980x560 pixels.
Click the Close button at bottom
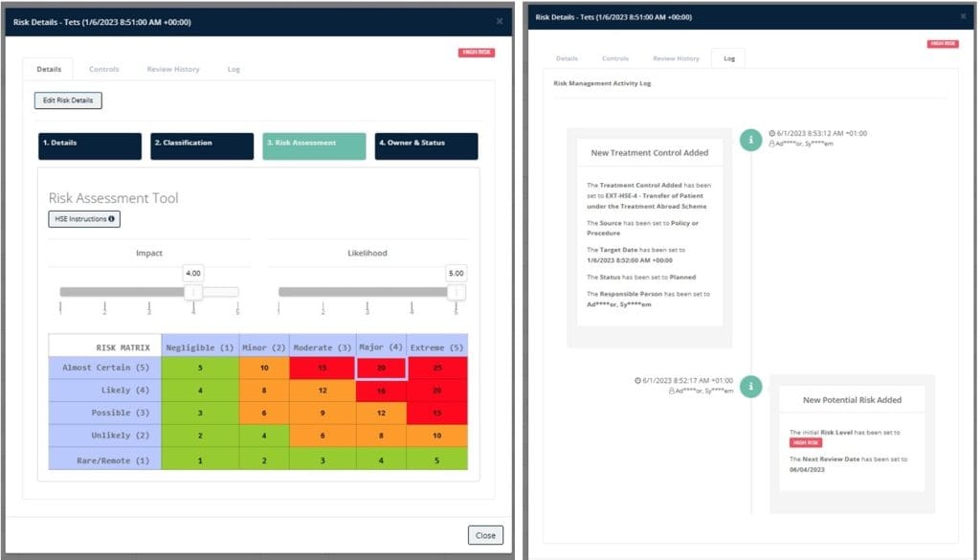click(x=485, y=535)
